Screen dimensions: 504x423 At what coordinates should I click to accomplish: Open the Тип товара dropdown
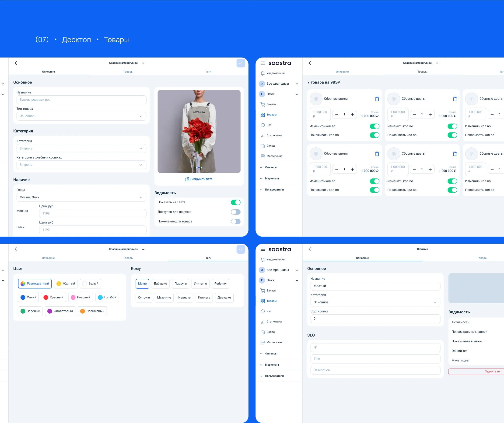click(x=81, y=116)
